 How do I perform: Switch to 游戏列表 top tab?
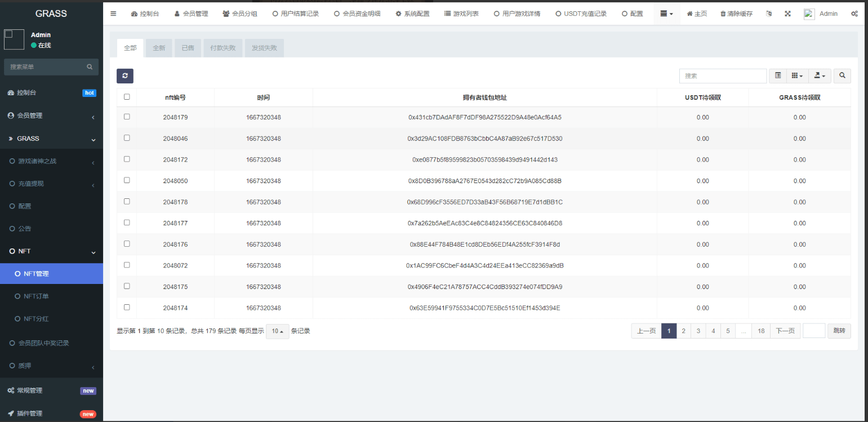[461, 14]
